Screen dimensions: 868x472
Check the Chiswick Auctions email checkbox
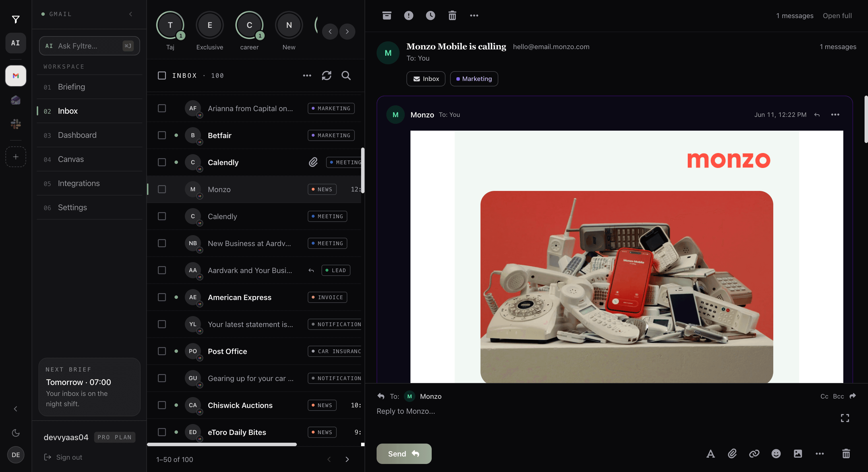[162, 405]
